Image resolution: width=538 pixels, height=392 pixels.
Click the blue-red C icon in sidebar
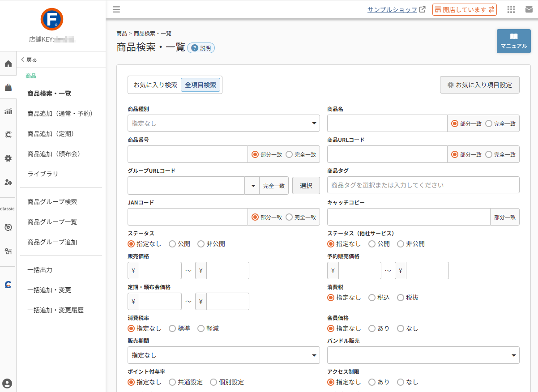tap(8, 284)
